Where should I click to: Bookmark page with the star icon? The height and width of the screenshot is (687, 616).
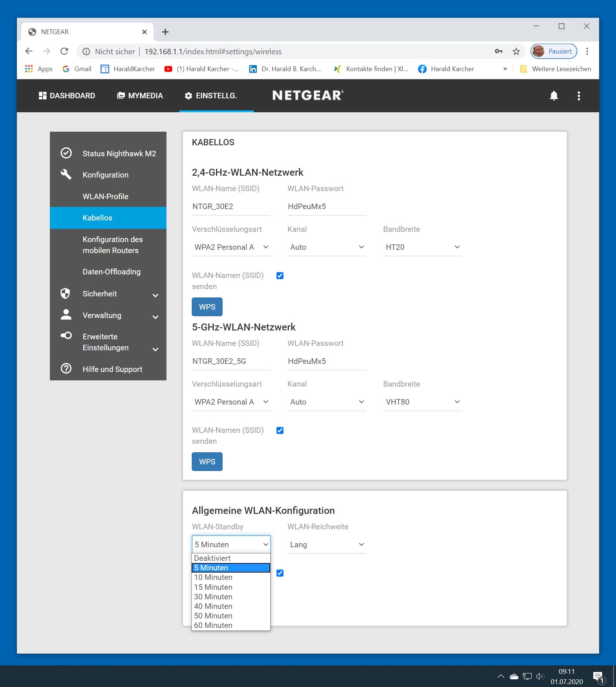[516, 51]
